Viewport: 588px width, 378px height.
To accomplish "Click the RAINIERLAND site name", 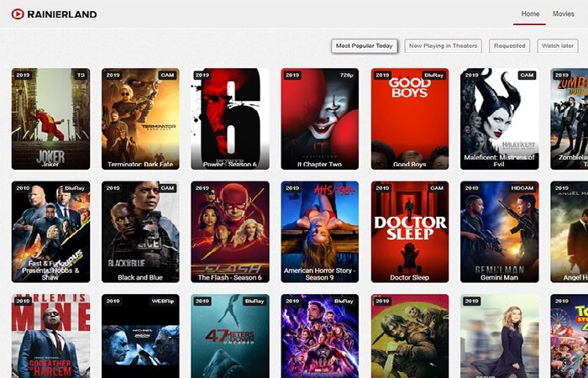I will click(x=62, y=14).
